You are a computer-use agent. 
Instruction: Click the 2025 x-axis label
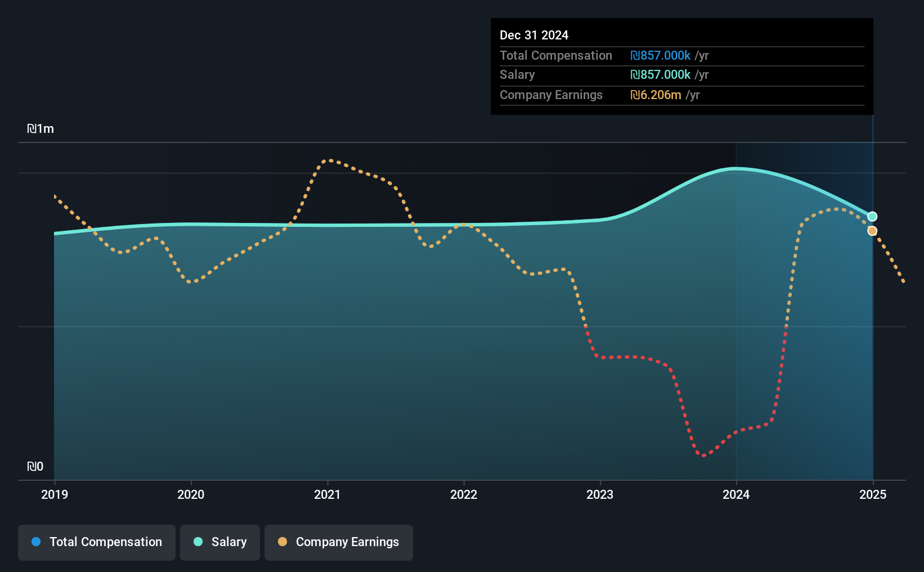click(873, 494)
